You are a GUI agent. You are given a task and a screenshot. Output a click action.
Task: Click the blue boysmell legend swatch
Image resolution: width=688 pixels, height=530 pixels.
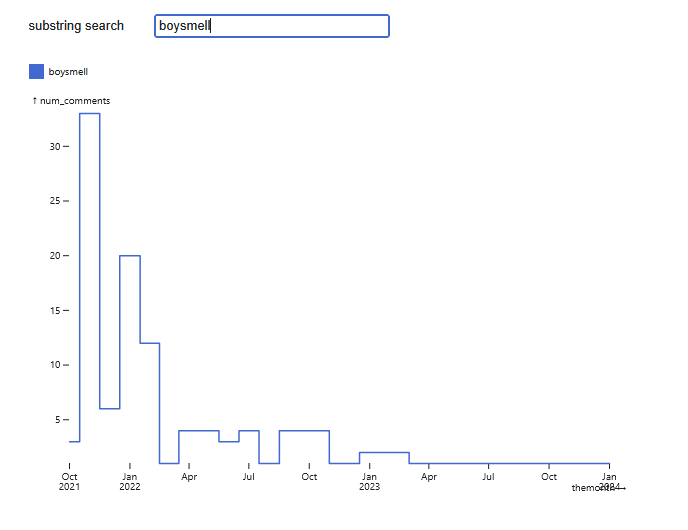pyautogui.click(x=36, y=72)
